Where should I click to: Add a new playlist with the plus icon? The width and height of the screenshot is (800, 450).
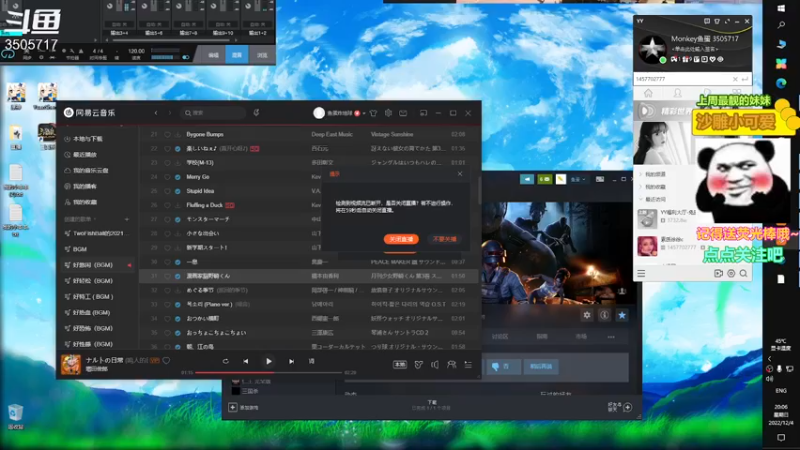[127, 219]
